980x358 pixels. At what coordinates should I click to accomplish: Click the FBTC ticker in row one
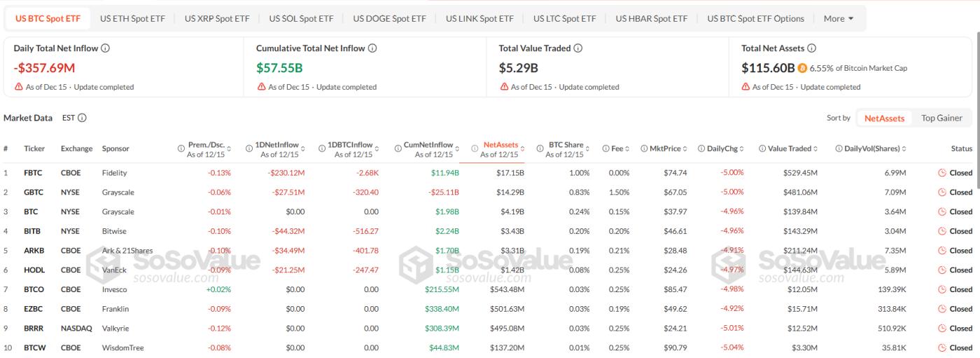tap(33, 172)
